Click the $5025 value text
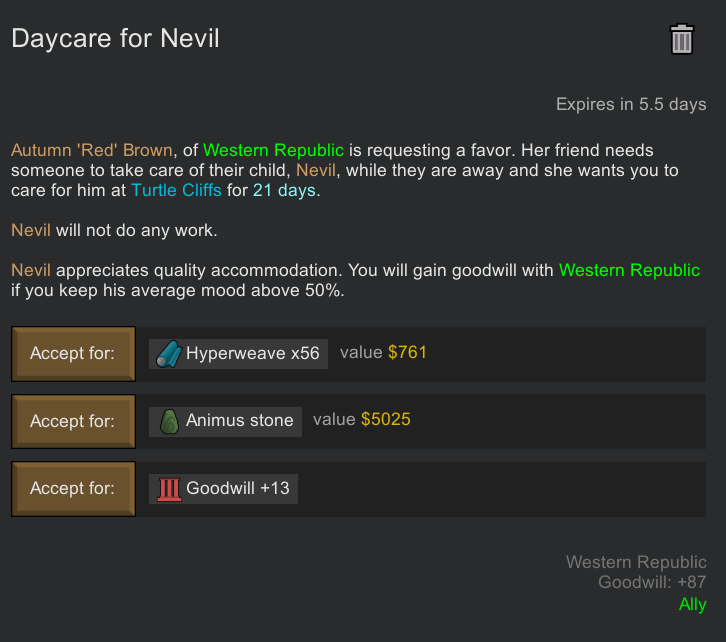The width and height of the screenshot is (726, 642). (x=386, y=419)
